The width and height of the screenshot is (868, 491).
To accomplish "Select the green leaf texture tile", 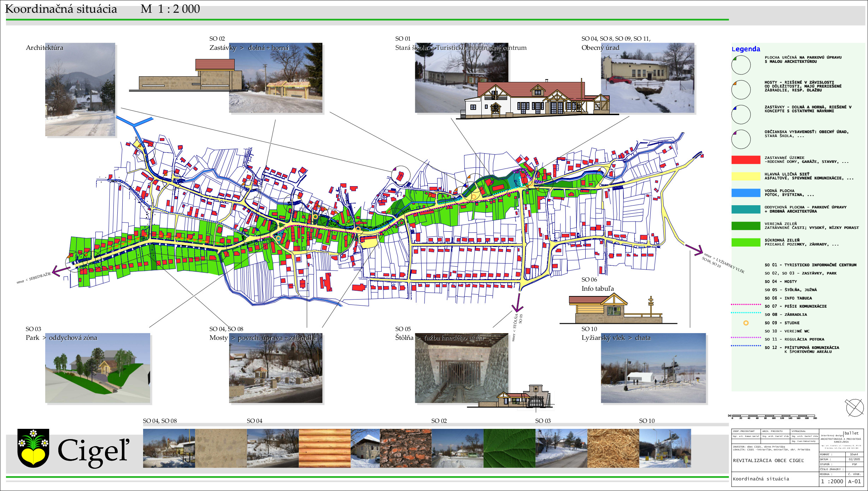I will tap(509, 448).
